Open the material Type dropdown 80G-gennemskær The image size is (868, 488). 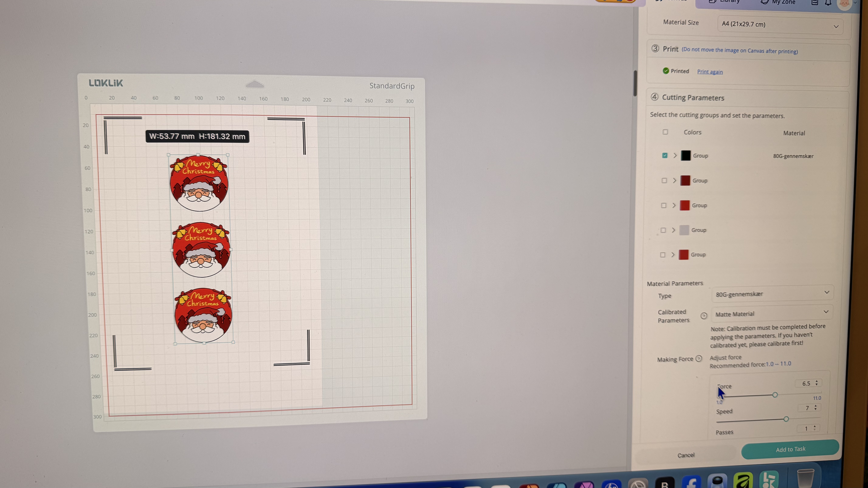click(772, 294)
